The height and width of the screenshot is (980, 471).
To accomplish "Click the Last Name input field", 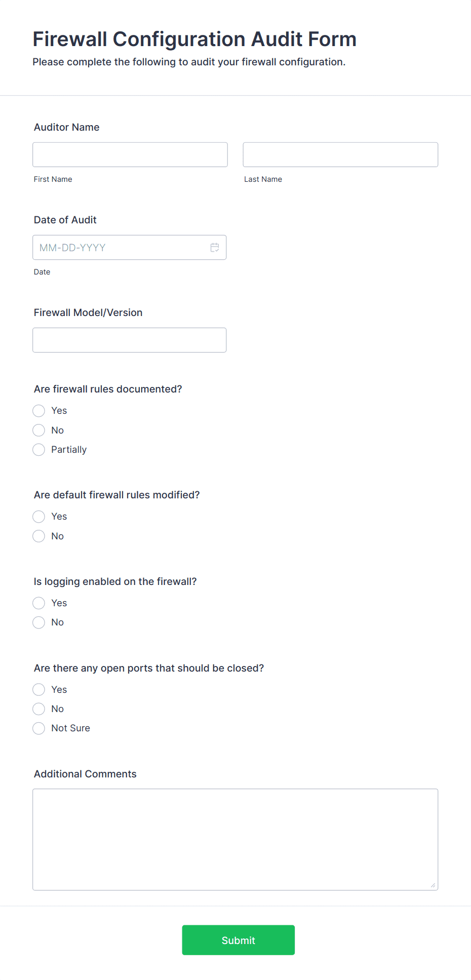I will point(340,154).
